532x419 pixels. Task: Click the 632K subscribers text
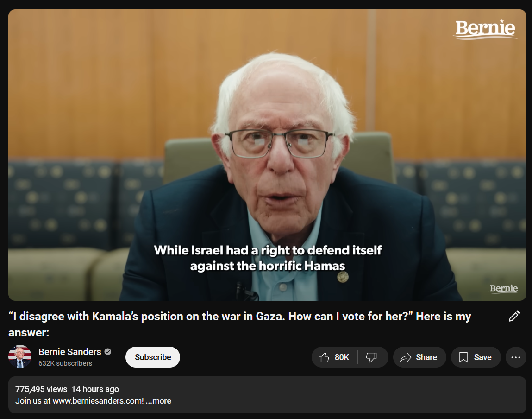tap(65, 363)
